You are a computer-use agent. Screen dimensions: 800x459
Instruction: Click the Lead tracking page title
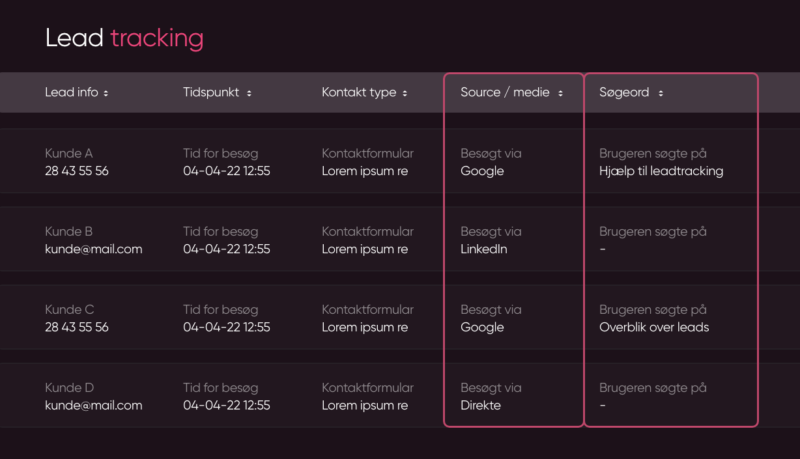tap(124, 38)
